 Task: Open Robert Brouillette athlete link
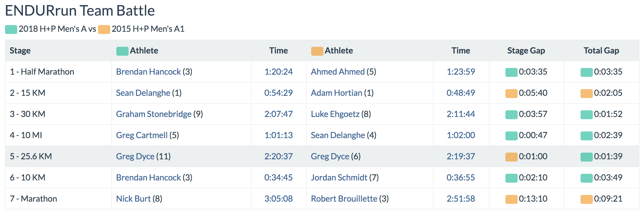[x=344, y=199]
